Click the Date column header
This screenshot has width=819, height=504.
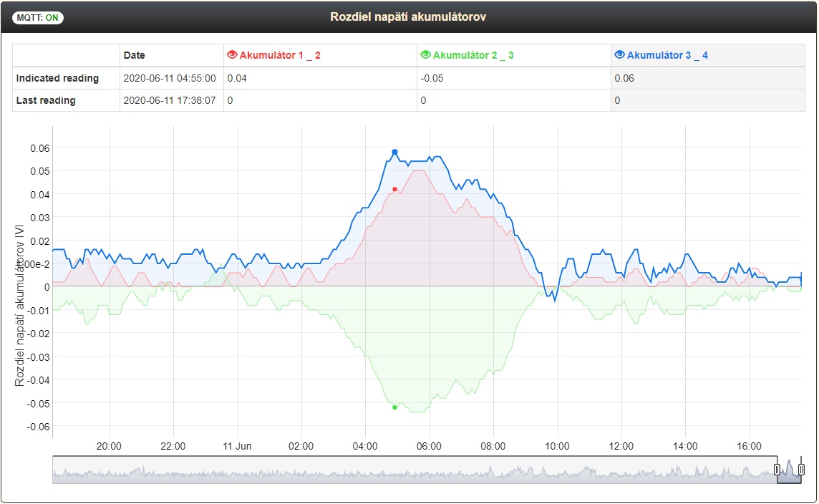coord(135,55)
